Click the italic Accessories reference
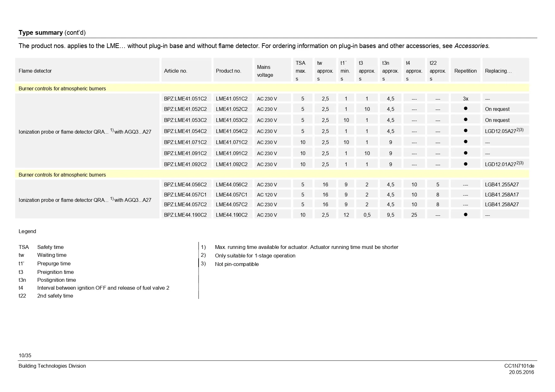This screenshot has height=392, width=555. click(471, 46)
